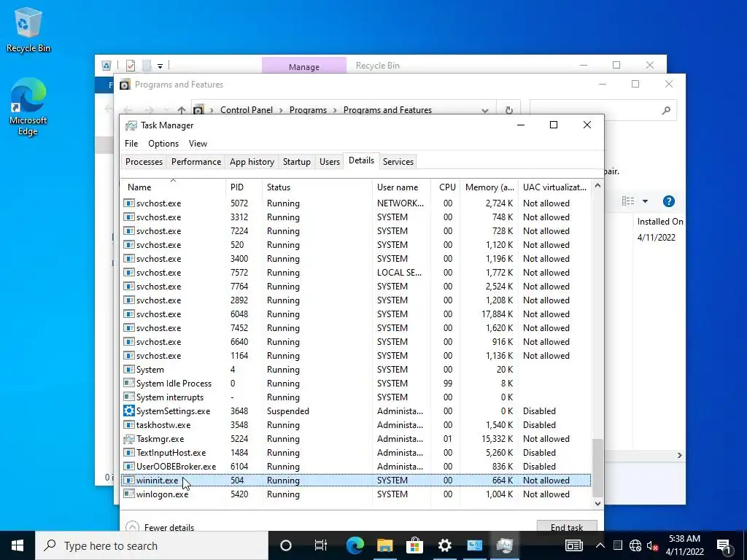This screenshot has width=747, height=560.
Task: Click Programs breadcrumb in address bar
Action: [x=309, y=110]
